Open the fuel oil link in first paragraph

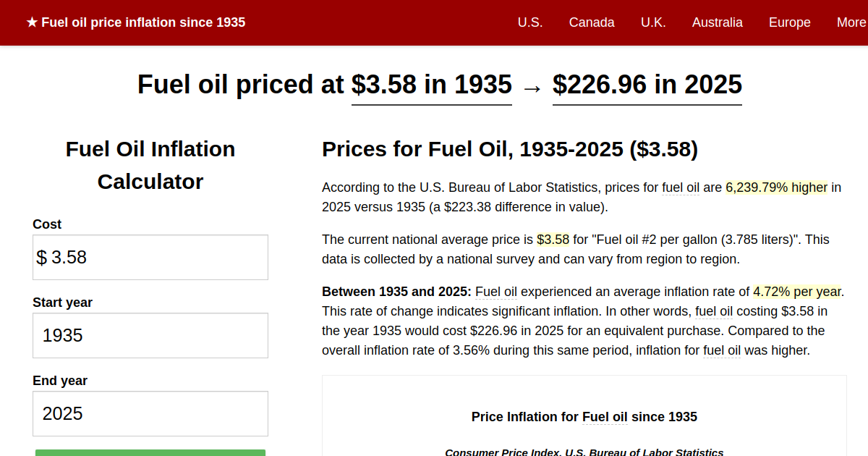point(680,187)
